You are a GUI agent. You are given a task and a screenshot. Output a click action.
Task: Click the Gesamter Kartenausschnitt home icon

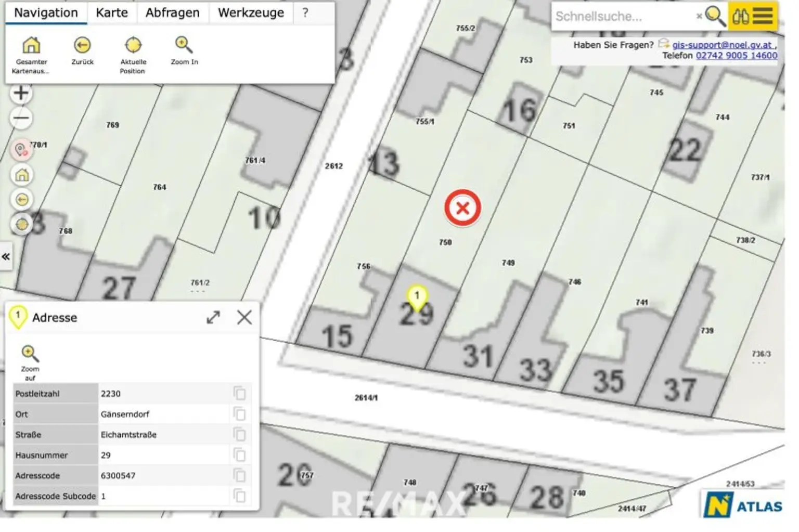point(31,46)
